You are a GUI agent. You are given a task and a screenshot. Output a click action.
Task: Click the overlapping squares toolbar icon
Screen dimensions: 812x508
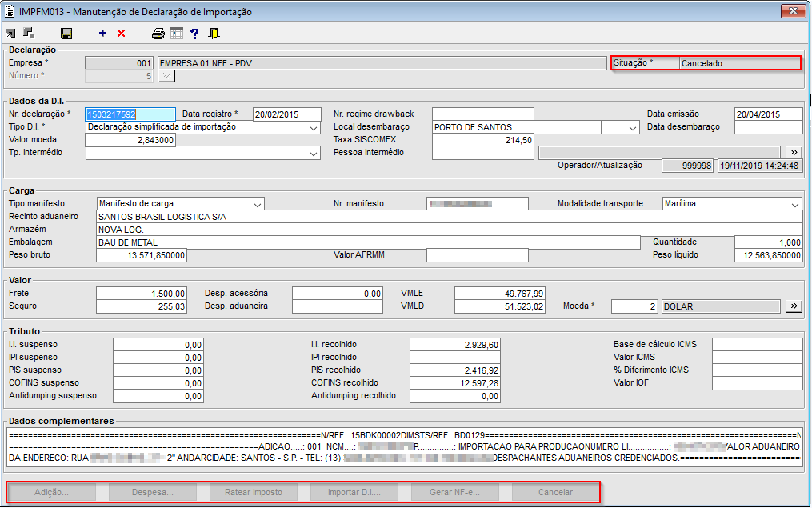click(x=29, y=34)
